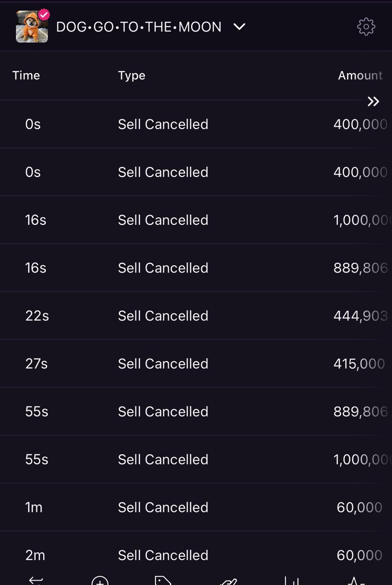Select the 1m Sell Cancelled 60,000 row
The height and width of the screenshot is (585, 392).
coord(196,507)
